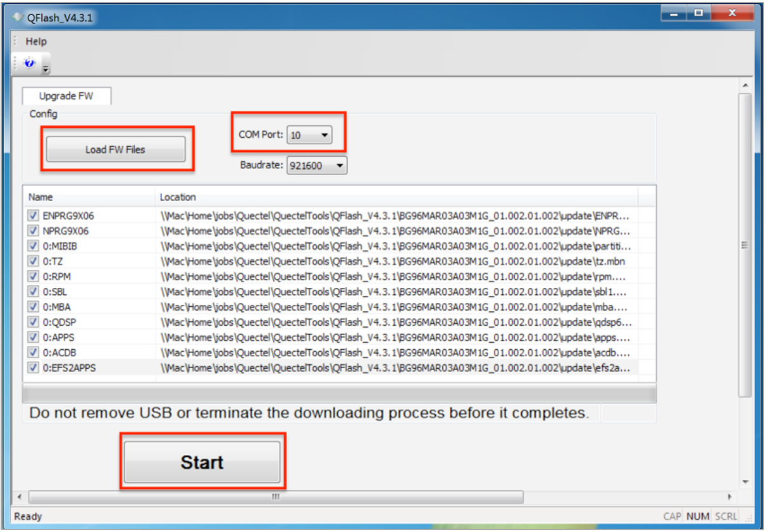
Task: Toggle the 0:TZ checkbox
Action: 33,261
